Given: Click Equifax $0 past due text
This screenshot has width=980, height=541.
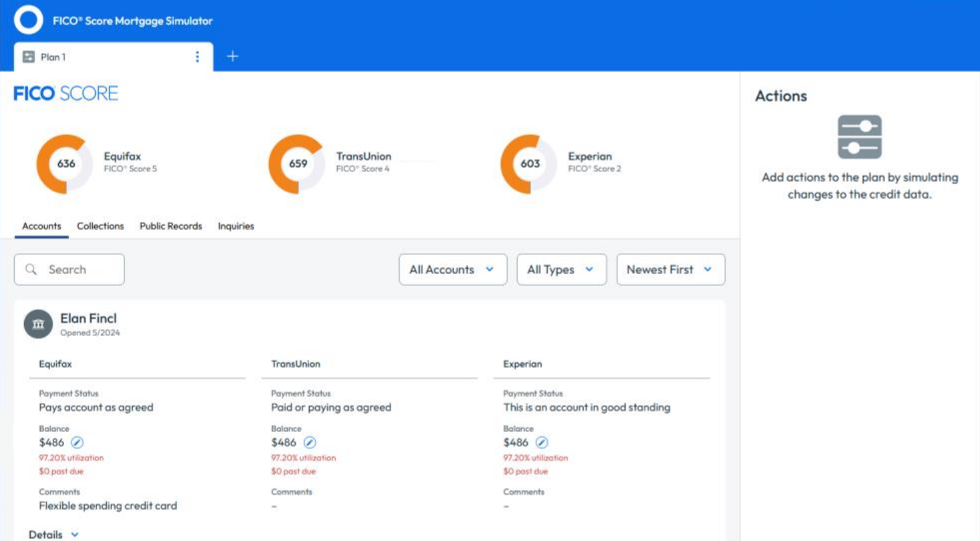Looking at the screenshot, I should (61, 472).
